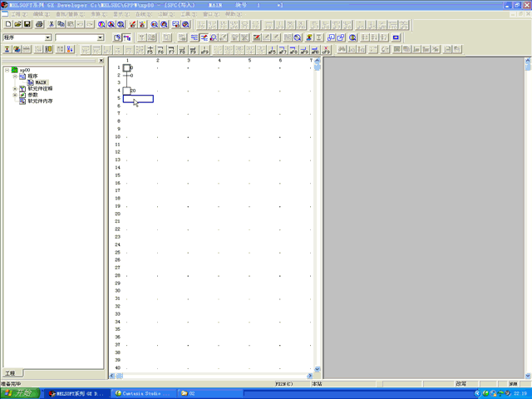Switch to the 工程 project tab

[10, 373]
